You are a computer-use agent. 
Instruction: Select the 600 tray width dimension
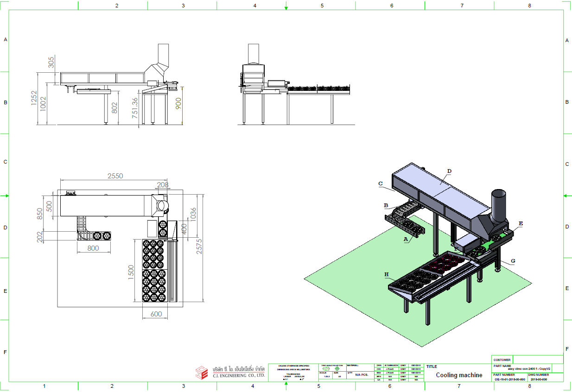(x=156, y=314)
